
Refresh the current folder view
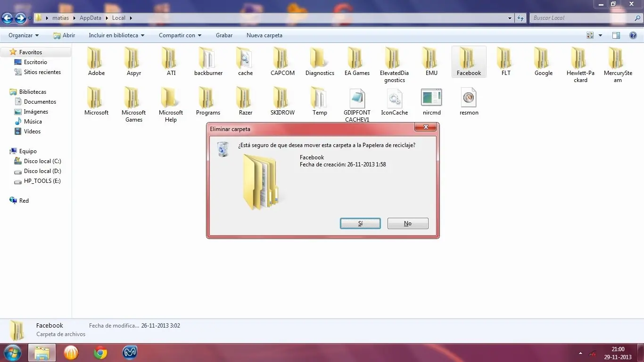point(520,18)
